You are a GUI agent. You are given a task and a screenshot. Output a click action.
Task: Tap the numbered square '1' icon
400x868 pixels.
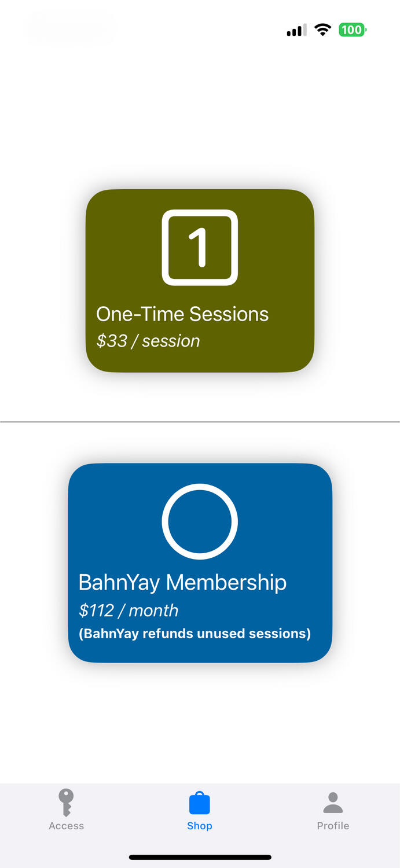(200, 248)
